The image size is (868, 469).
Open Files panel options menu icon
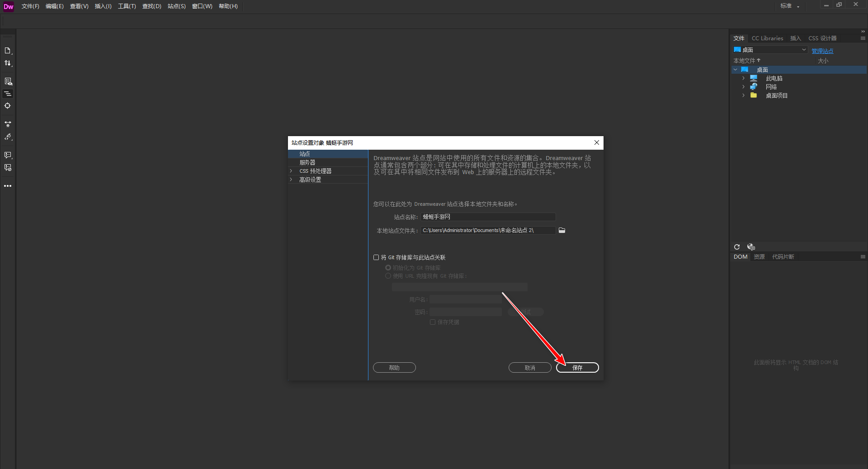[x=863, y=38]
